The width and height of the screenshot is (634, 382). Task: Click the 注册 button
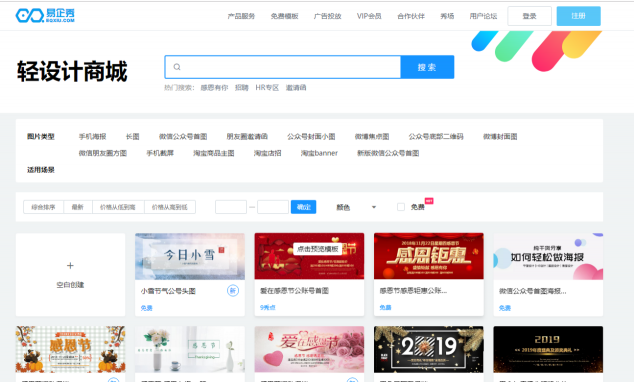pos(579,16)
